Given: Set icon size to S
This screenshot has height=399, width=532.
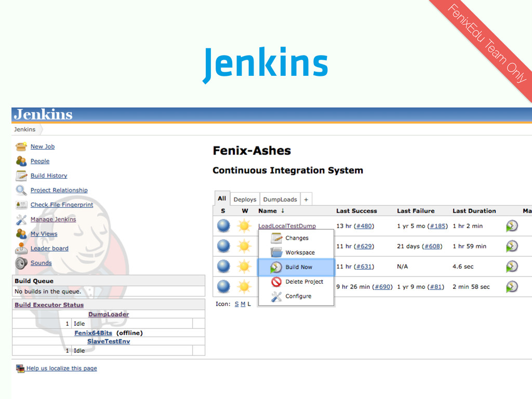Looking at the screenshot, I should (x=236, y=304).
